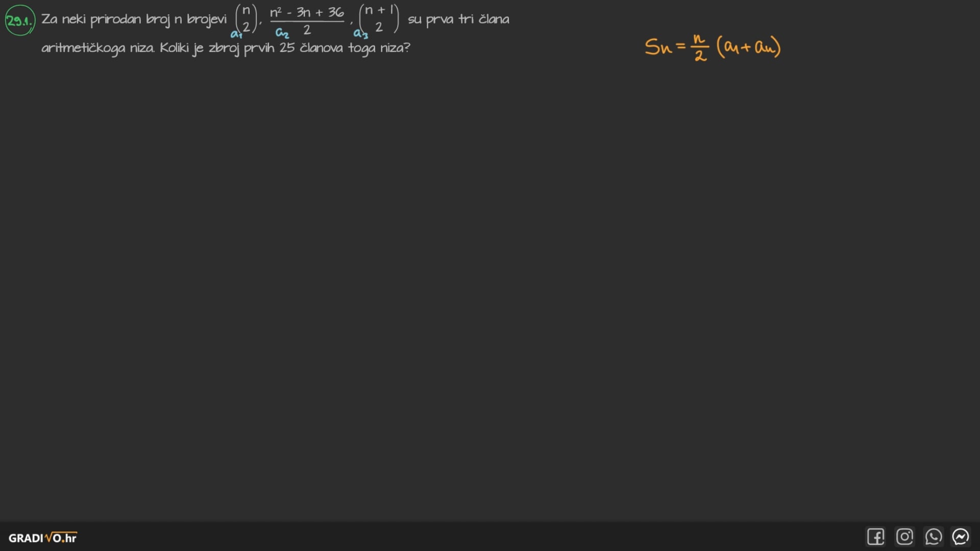Click the number 25 in the question
This screenshot has height=551, width=980.
point(287,48)
